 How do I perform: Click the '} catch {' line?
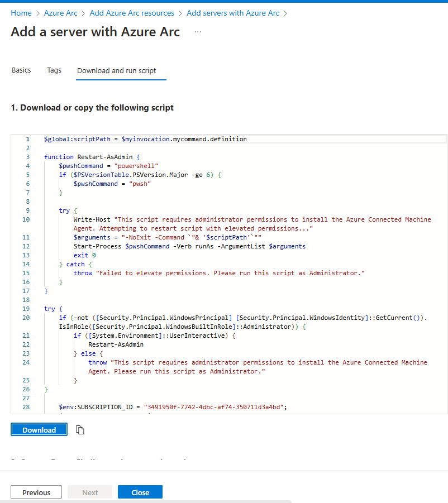[75, 264]
